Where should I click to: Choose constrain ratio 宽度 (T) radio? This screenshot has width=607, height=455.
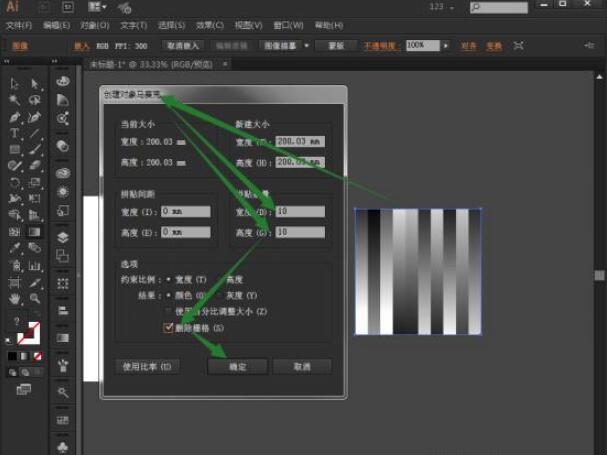coord(169,279)
